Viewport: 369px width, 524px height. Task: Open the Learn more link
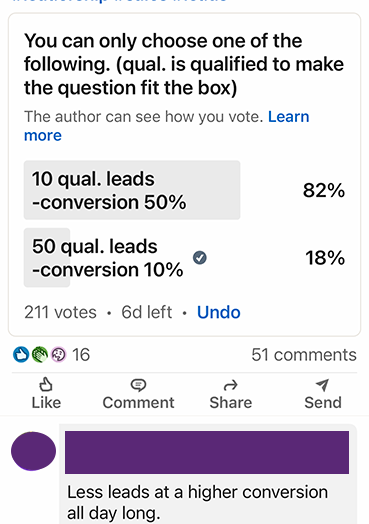tap(166, 126)
